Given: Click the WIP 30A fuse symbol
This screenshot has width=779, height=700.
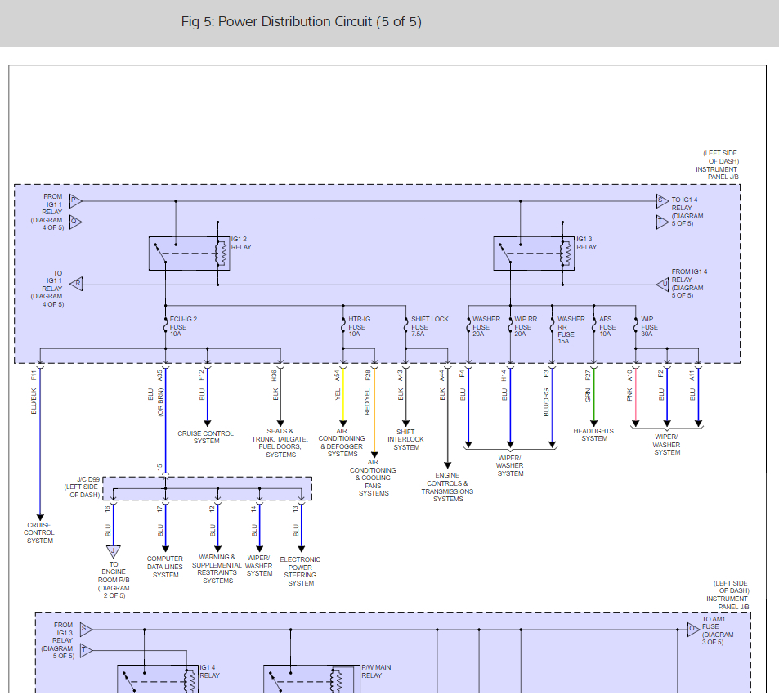Looking at the screenshot, I should [x=635, y=327].
